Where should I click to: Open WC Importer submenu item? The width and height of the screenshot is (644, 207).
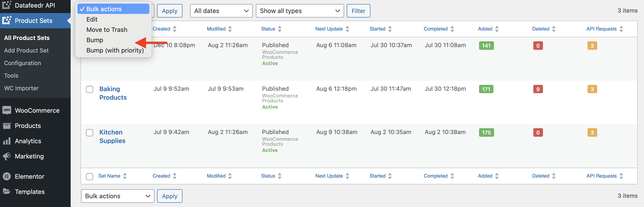pos(21,88)
